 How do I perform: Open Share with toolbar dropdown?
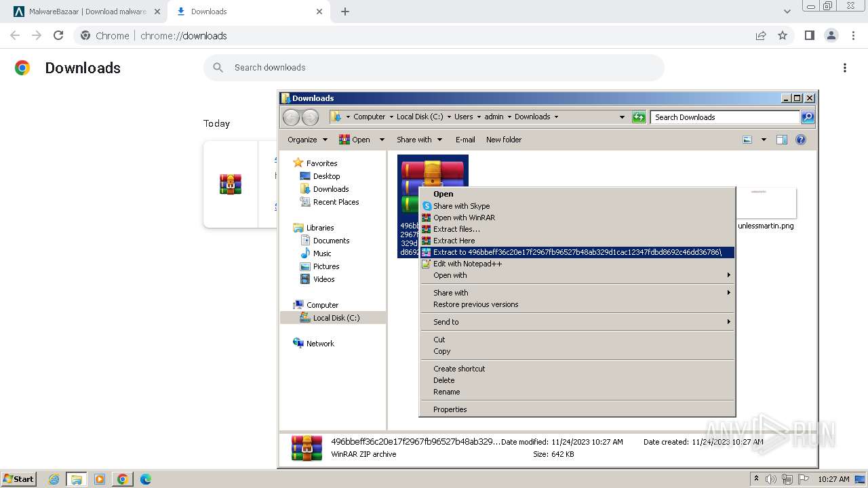click(419, 140)
